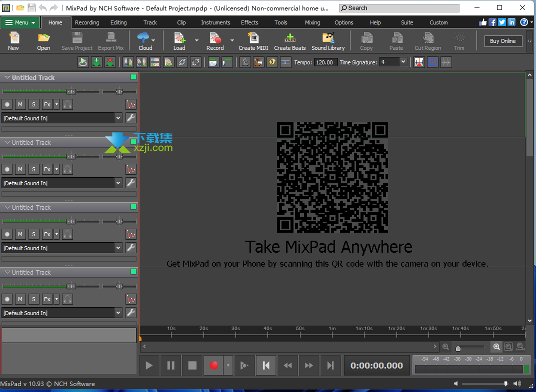This screenshot has width=536, height=392.
Task: Open the help question mark icon
Action: (524, 22)
